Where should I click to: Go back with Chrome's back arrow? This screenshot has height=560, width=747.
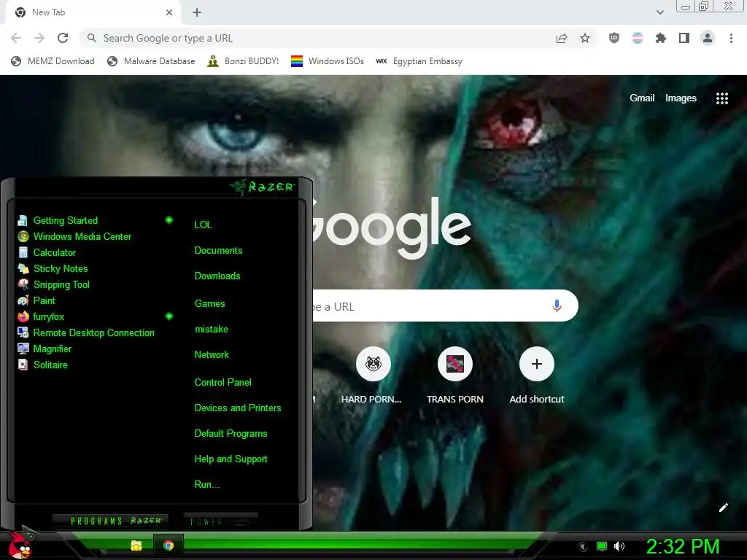pyautogui.click(x=16, y=38)
